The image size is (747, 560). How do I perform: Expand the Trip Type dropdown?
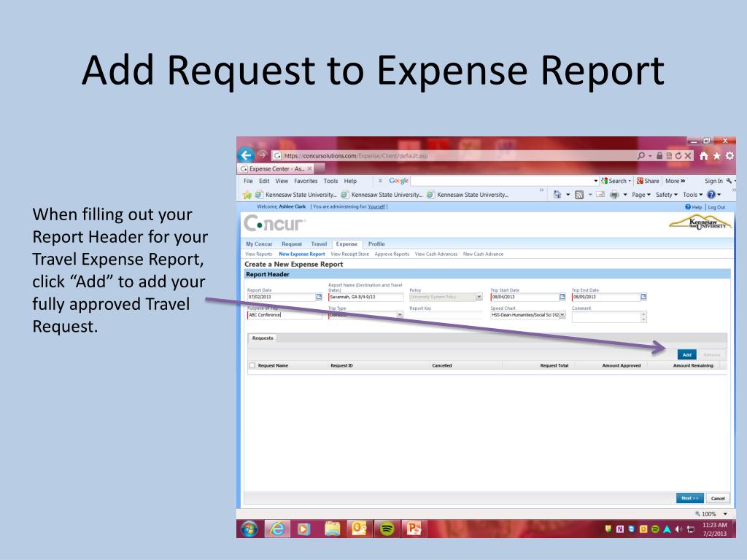(x=400, y=315)
